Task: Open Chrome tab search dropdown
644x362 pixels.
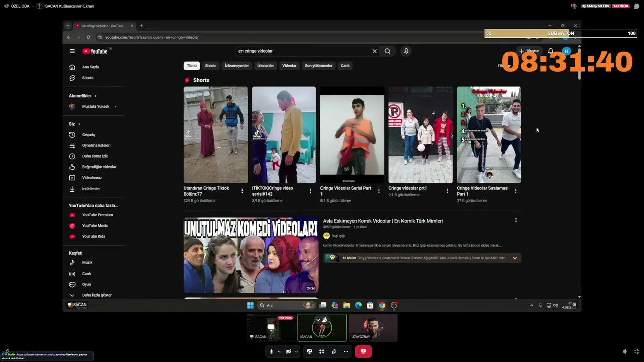Action: click(x=68, y=26)
